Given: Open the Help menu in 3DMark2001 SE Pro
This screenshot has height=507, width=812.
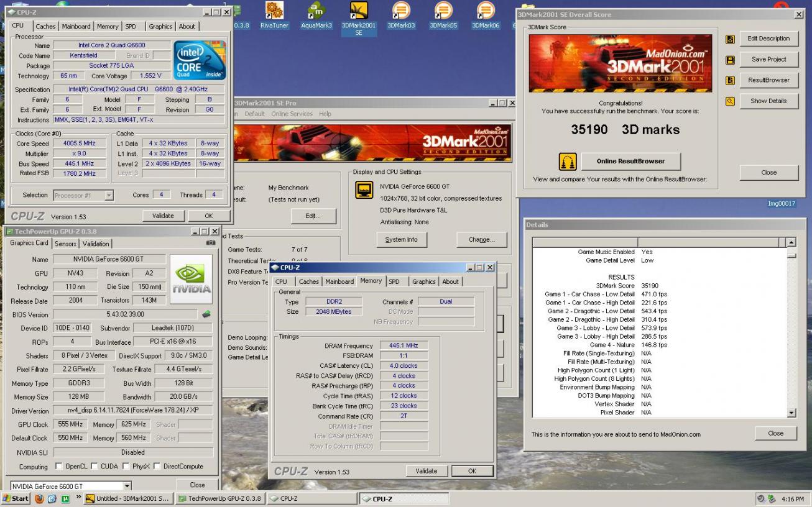Looking at the screenshot, I should [325, 114].
